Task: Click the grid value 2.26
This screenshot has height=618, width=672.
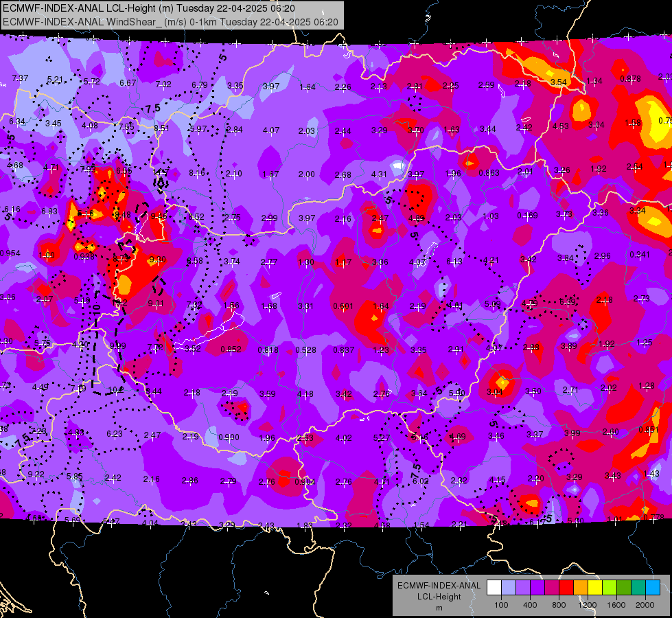Action: point(343,87)
